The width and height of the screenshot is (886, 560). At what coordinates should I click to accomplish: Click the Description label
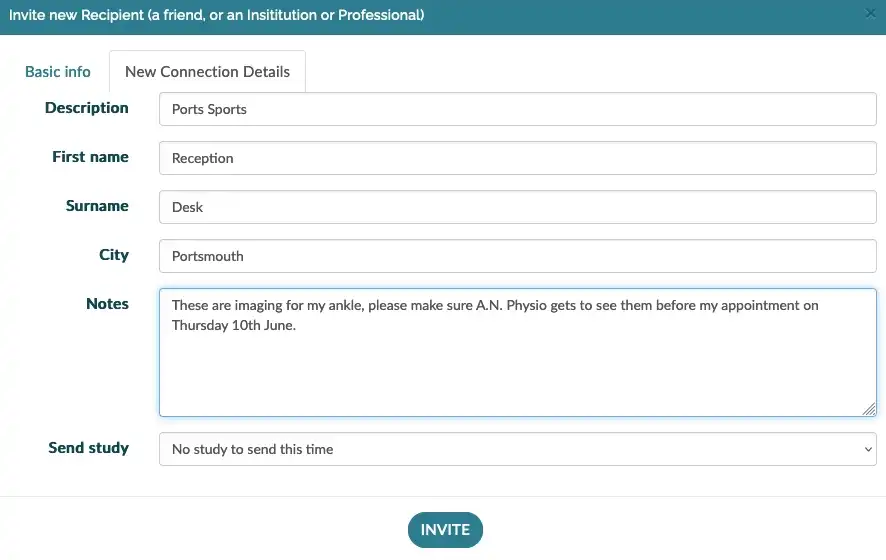click(87, 108)
